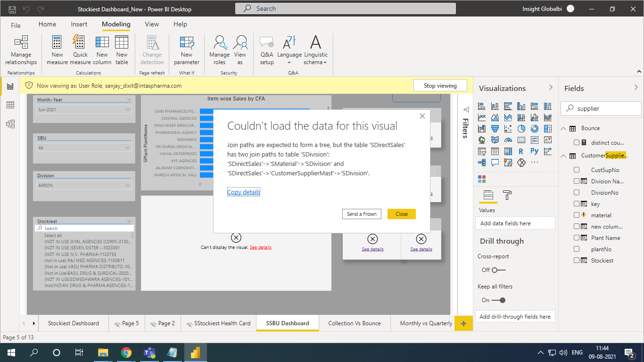Open the View ribbon tab
The image size is (644, 362).
(152, 25)
